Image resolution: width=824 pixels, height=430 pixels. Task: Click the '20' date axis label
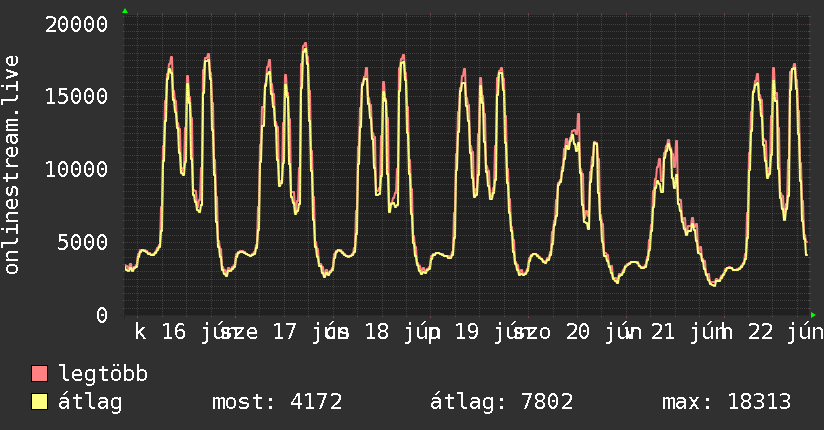tap(578, 332)
